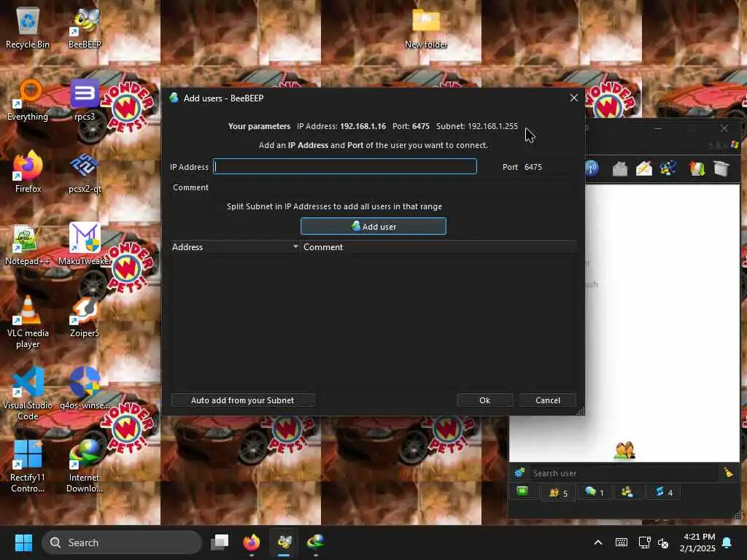This screenshot has width=747, height=560.
Task: Open the notification bell in the taskbar
Action: click(x=727, y=542)
